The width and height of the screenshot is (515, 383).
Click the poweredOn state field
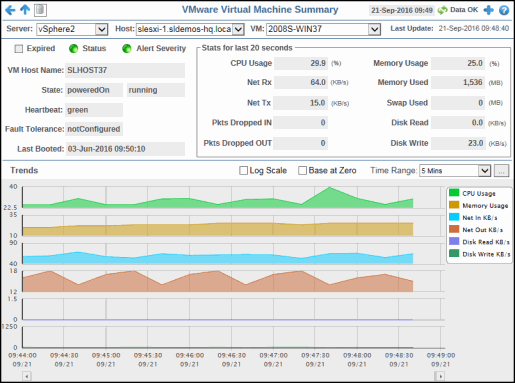coord(94,90)
